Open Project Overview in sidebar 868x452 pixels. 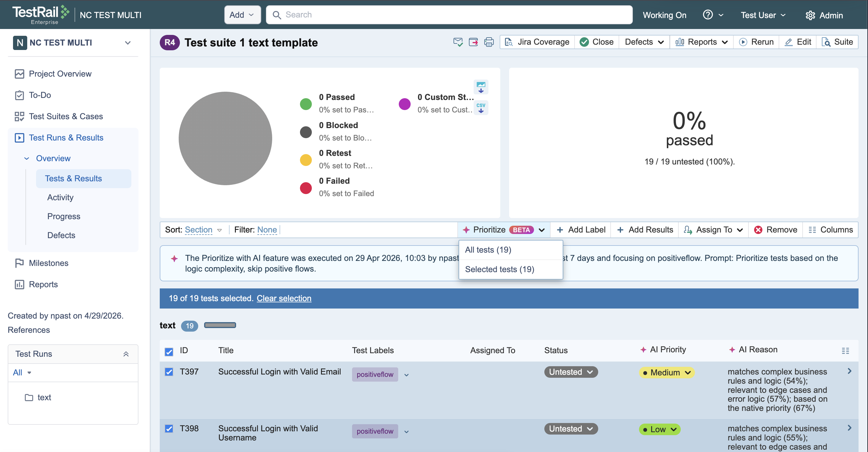pyautogui.click(x=60, y=74)
